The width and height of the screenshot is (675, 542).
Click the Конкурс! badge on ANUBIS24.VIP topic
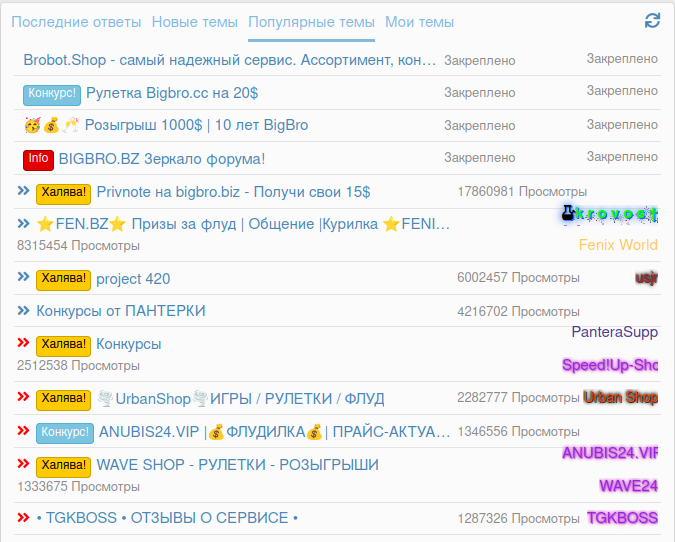click(x=65, y=434)
